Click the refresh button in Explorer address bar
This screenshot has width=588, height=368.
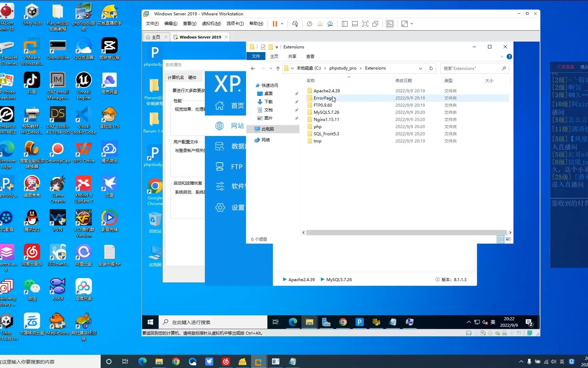(x=431, y=68)
